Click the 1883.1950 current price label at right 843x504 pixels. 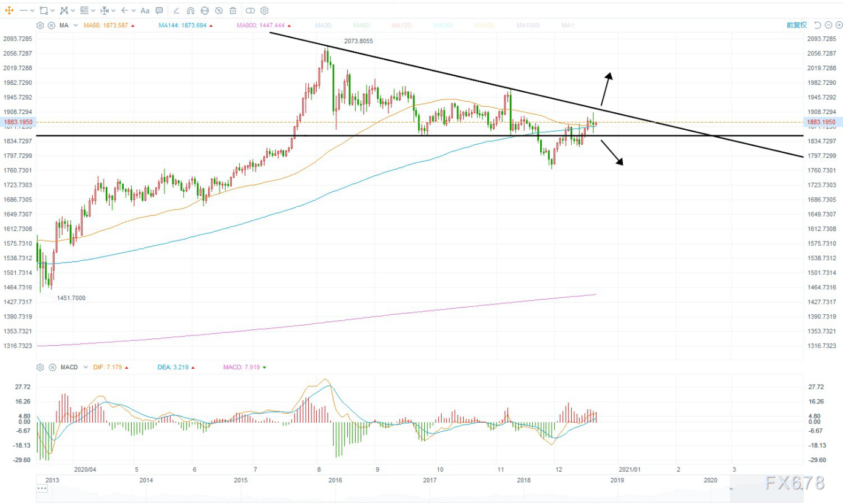[x=822, y=122]
